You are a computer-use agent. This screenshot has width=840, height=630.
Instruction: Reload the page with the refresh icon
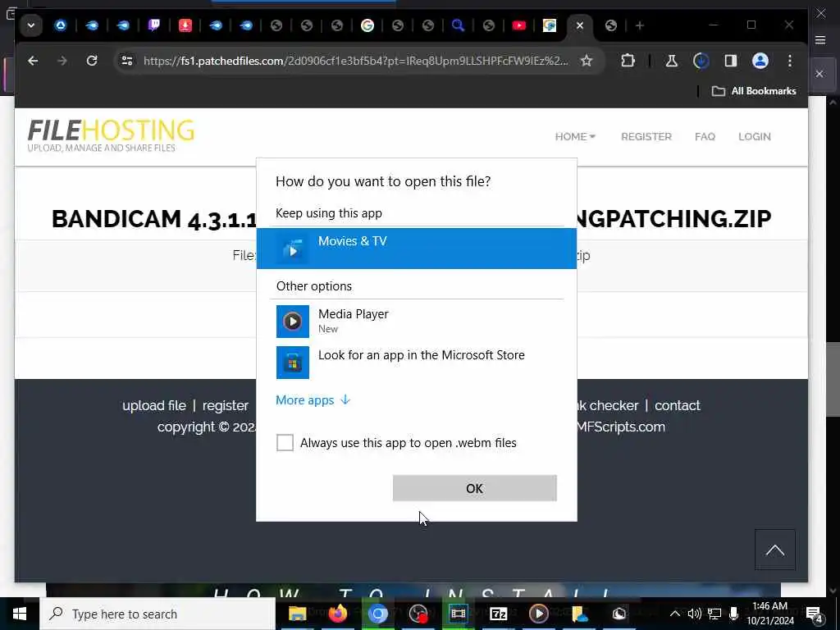(x=92, y=61)
